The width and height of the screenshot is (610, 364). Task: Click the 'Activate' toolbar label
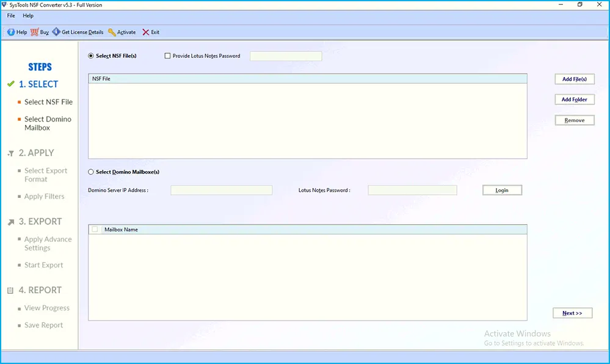coord(126,32)
